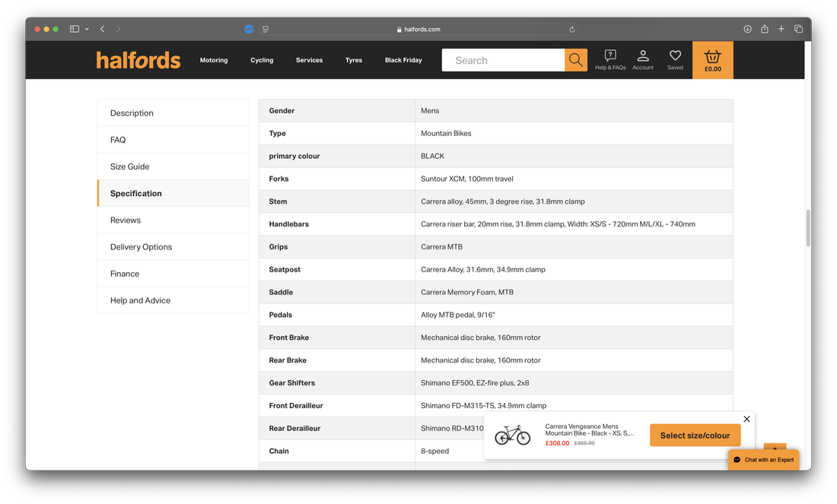This screenshot has height=504, width=837.
Task: Click the 'Carrera MTB' grips value
Action: point(441,246)
